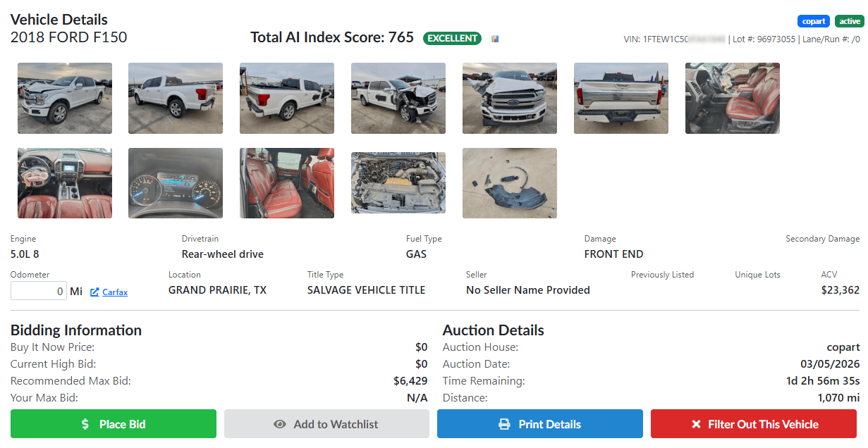Screen dimensions: 868x448
Task: Click the external link icon next to Carfax
Action: click(94, 292)
